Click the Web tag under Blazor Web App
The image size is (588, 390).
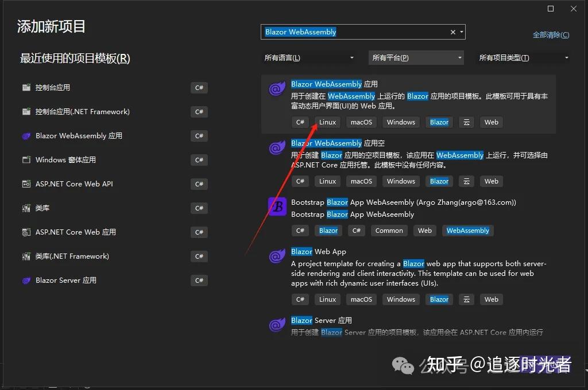pos(492,299)
